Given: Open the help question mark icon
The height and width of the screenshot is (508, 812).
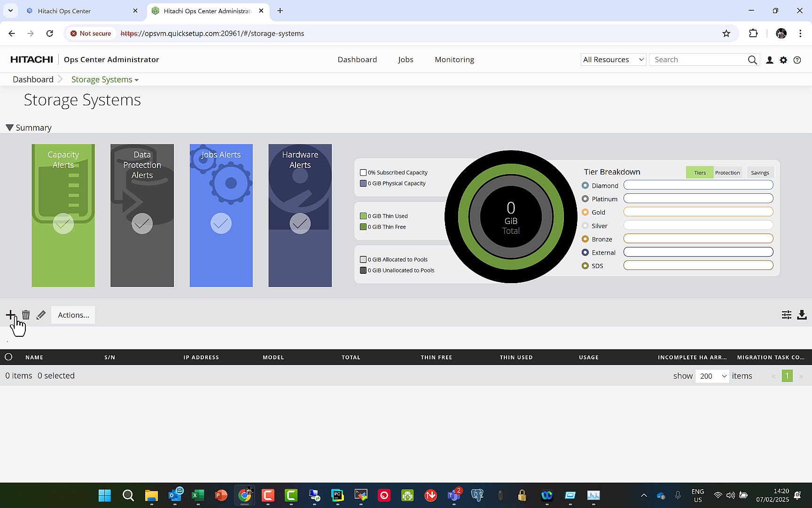Looking at the screenshot, I should (x=797, y=60).
